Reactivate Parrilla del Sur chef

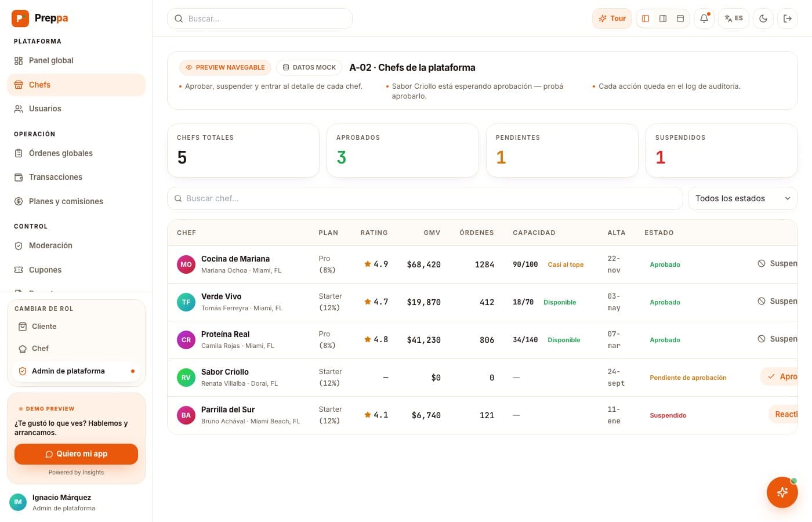[783, 415]
